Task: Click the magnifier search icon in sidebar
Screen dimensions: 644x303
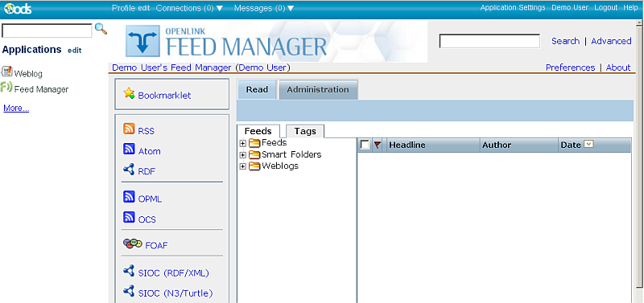Action: tap(101, 29)
